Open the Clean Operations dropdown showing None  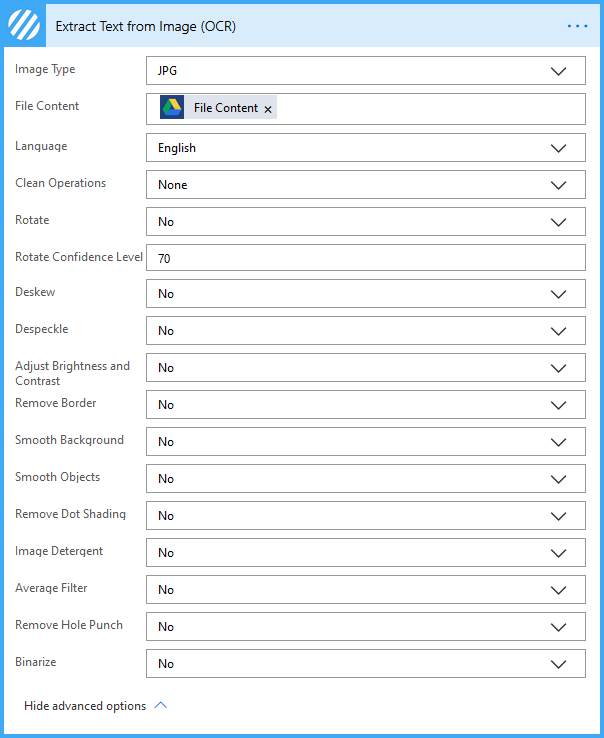click(366, 184)
